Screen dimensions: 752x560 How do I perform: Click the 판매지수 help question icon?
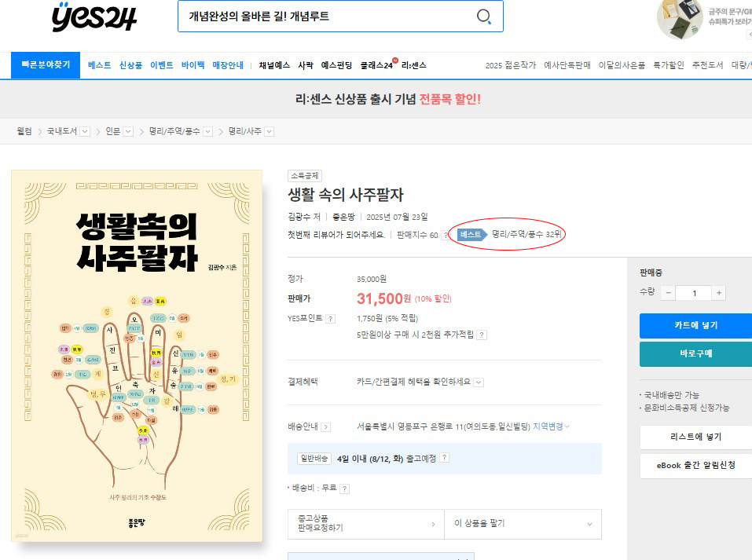click(446, 235)
